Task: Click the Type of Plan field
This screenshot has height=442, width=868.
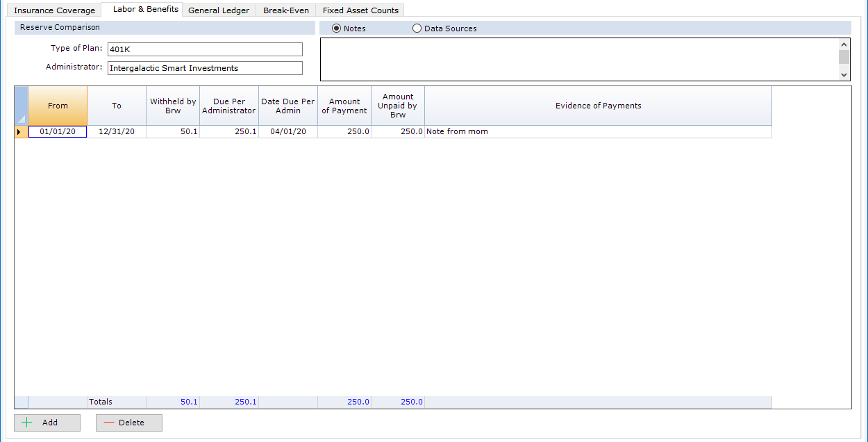Action: 205,49
